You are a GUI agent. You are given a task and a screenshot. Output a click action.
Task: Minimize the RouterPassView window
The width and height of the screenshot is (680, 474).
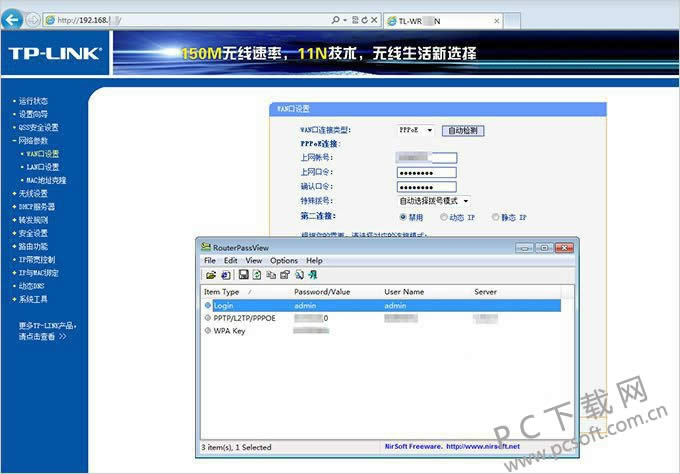click(x=525, y=248)
